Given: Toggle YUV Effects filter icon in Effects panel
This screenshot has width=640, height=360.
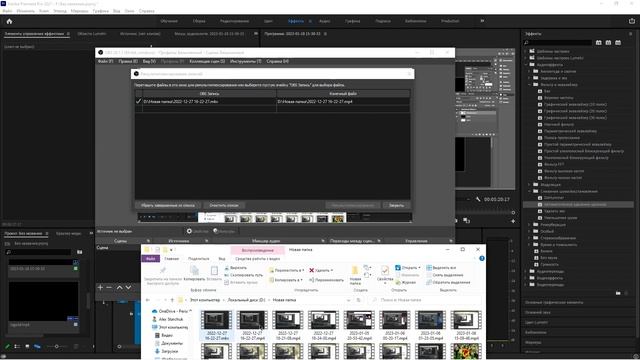Looking at the screenshot, I should pyautogui.click(x=618, y=42).
